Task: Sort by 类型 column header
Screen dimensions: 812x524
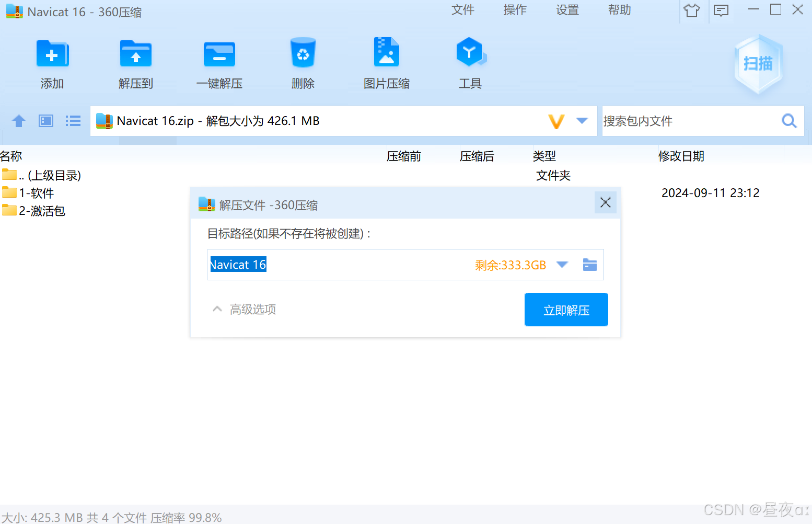Action: tap(544, 156)
